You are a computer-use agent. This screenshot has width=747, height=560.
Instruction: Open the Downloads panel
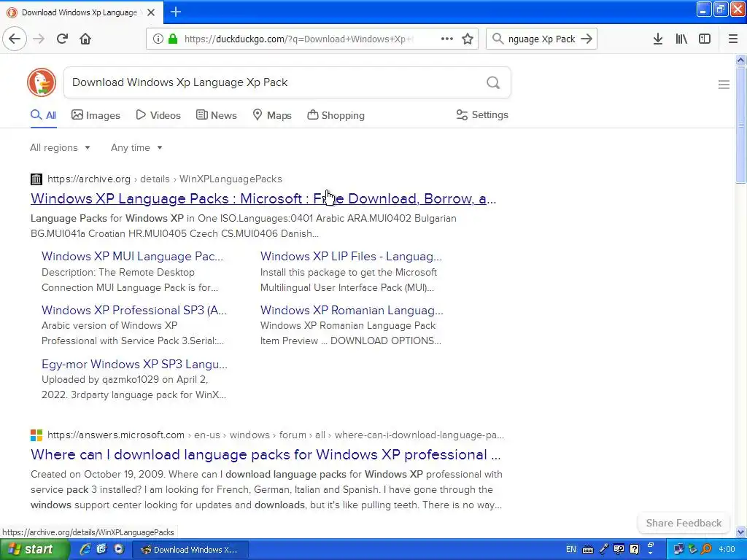(x=657, y=39)
